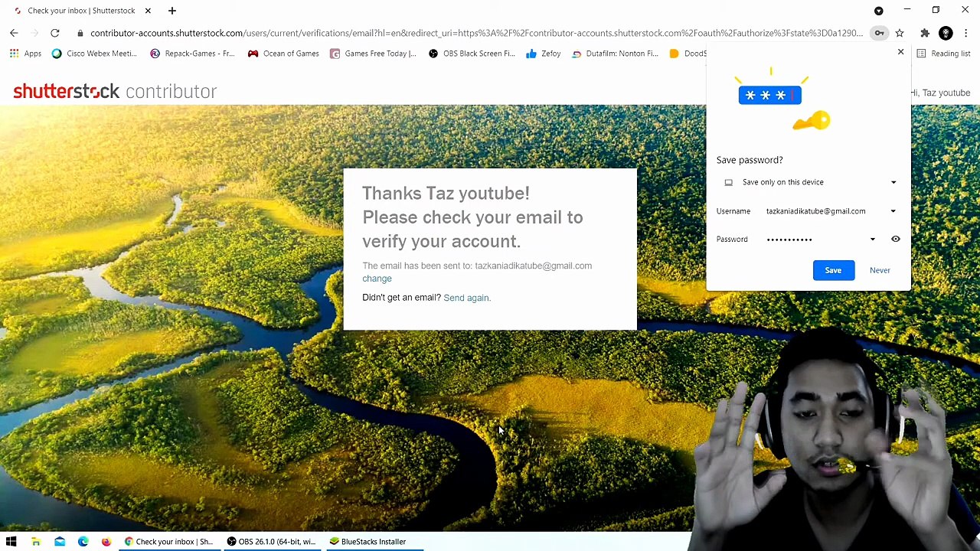The image size is (980, 551).
Task: Open the tab search dropdown in title bar
Action: pos(878,11)
